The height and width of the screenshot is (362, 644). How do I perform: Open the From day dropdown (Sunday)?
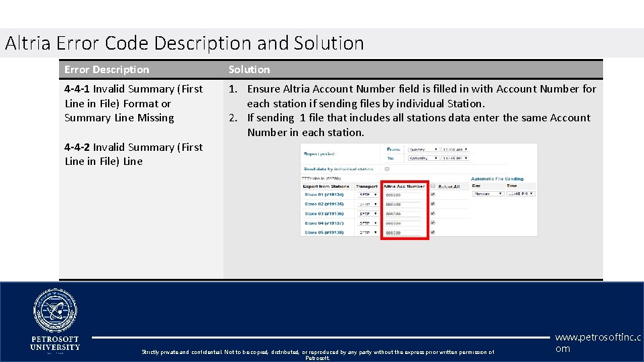click(423, 149)
